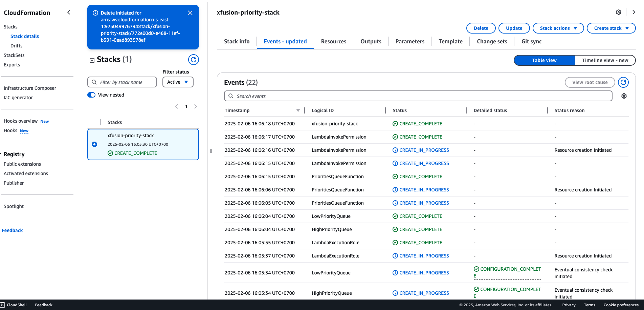Open Stack actions dropdown
Image resolution: width=644 pixels, height=310 pixels.
tap(558, 28)
